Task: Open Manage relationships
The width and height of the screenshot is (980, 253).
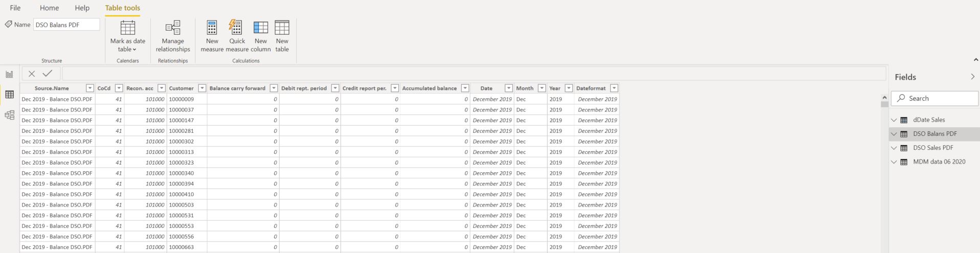Action: tap(173, 36)
